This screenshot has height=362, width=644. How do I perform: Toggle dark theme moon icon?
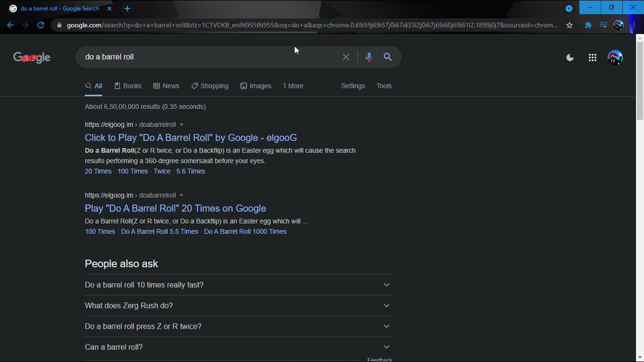(570, 58)
